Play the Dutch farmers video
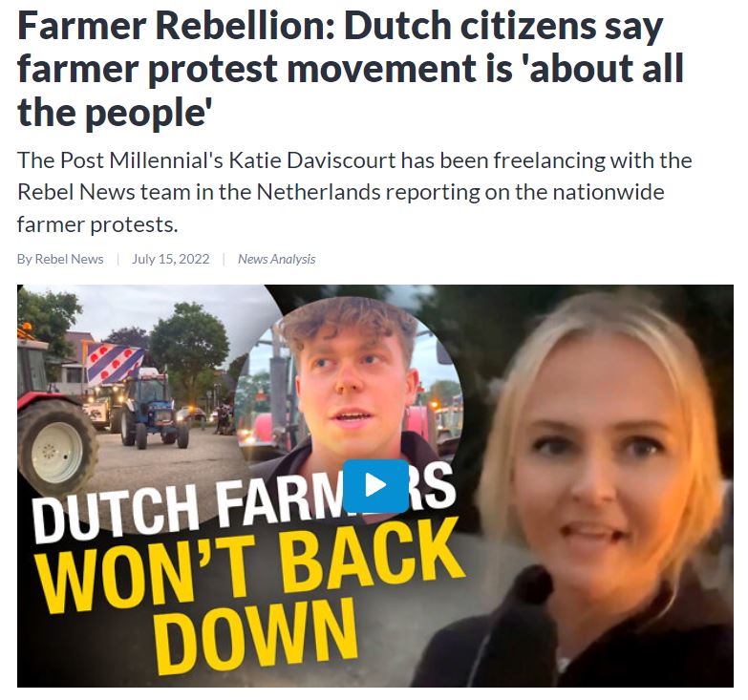The height and width of the screenshot is (700, 748). point(375,486)
